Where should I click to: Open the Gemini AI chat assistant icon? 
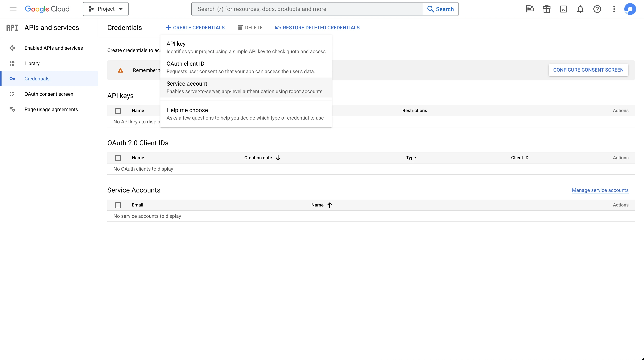click(x=530, y=9)
